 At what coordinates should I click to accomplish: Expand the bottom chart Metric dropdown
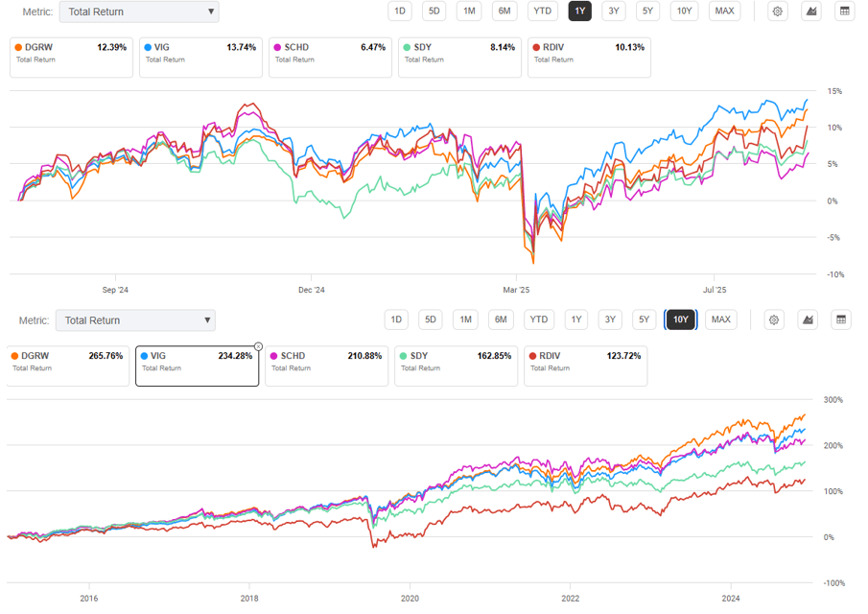coord(134,320)
